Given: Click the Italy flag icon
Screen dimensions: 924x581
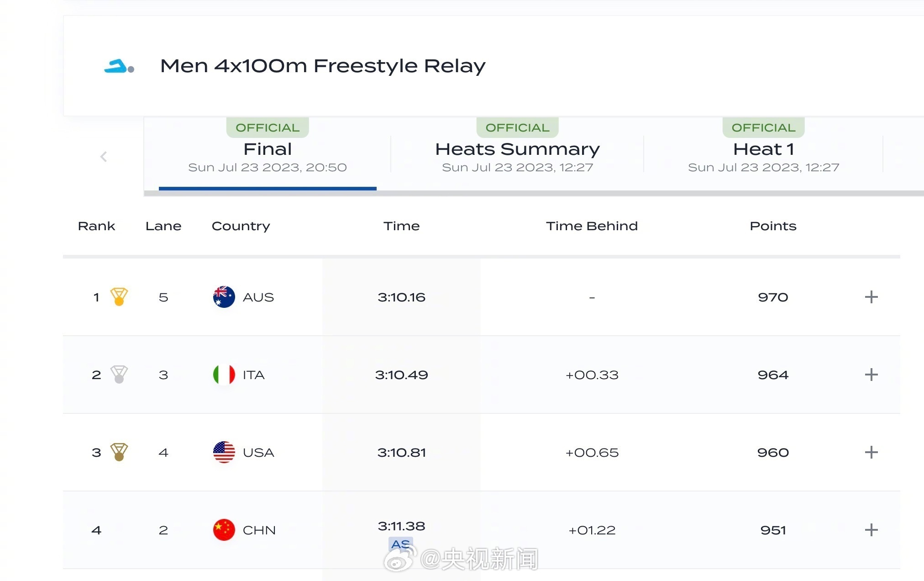Looking at the screenshot, I should [x=224, y=375].
